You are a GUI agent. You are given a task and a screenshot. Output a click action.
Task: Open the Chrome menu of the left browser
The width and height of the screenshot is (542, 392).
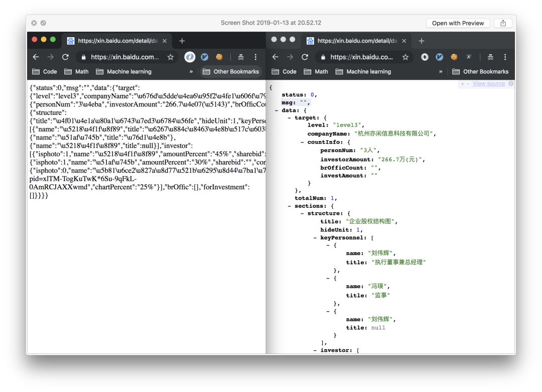coord(255,57)
